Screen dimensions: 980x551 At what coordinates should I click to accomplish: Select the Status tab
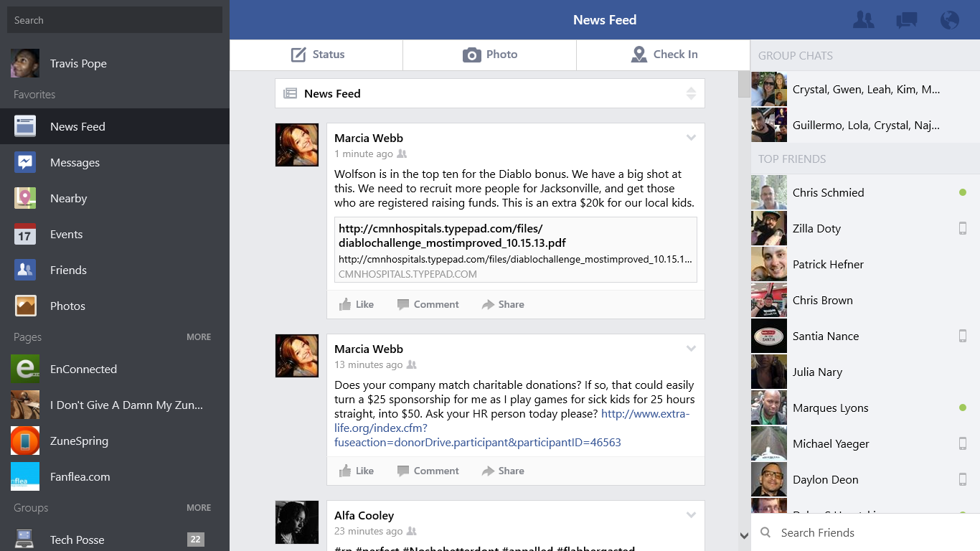(316, 55)
